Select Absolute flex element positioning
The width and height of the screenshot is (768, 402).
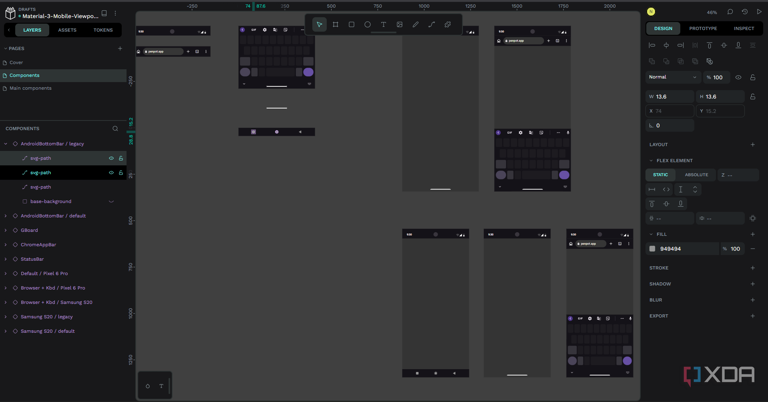click(x=696, y=175)
